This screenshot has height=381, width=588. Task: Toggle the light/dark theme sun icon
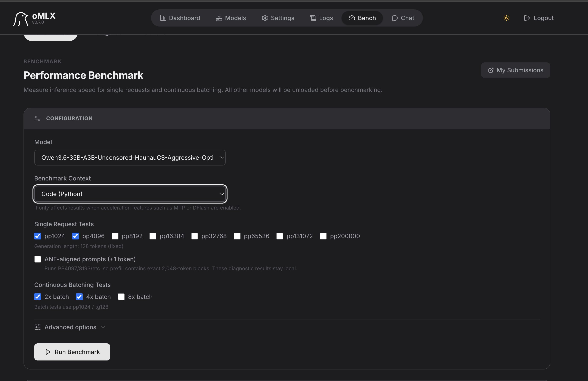point(506,18)
